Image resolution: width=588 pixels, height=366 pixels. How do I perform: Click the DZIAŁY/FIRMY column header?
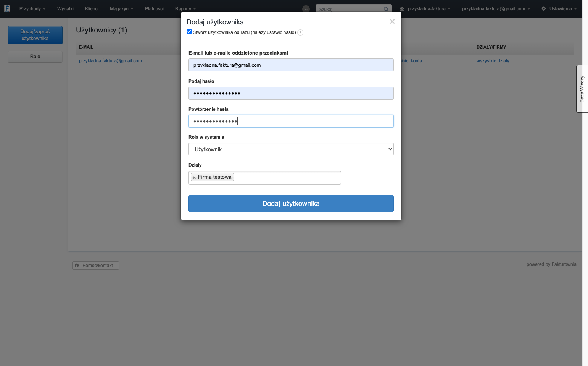point(491,47)
